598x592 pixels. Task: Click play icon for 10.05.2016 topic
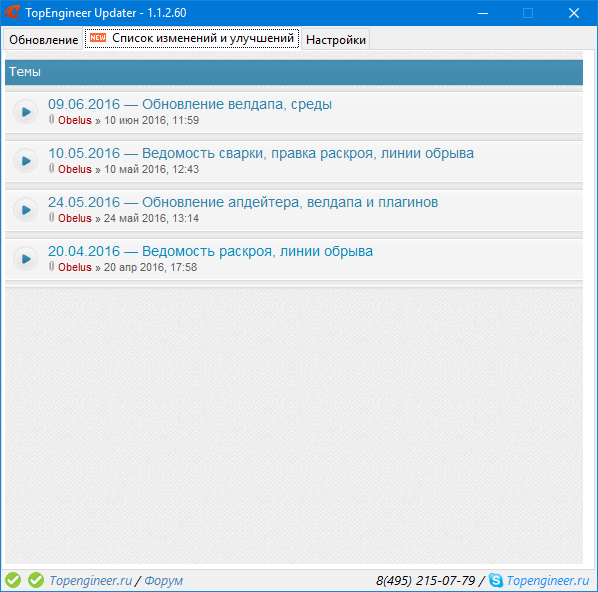(26, 161)
